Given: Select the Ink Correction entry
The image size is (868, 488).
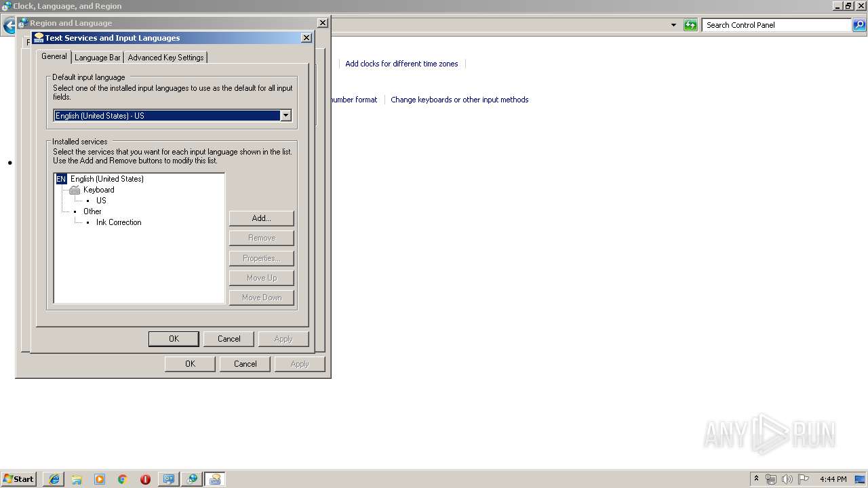Looking at the screenshot, I should pyautogui.click(x=119, y=222).
